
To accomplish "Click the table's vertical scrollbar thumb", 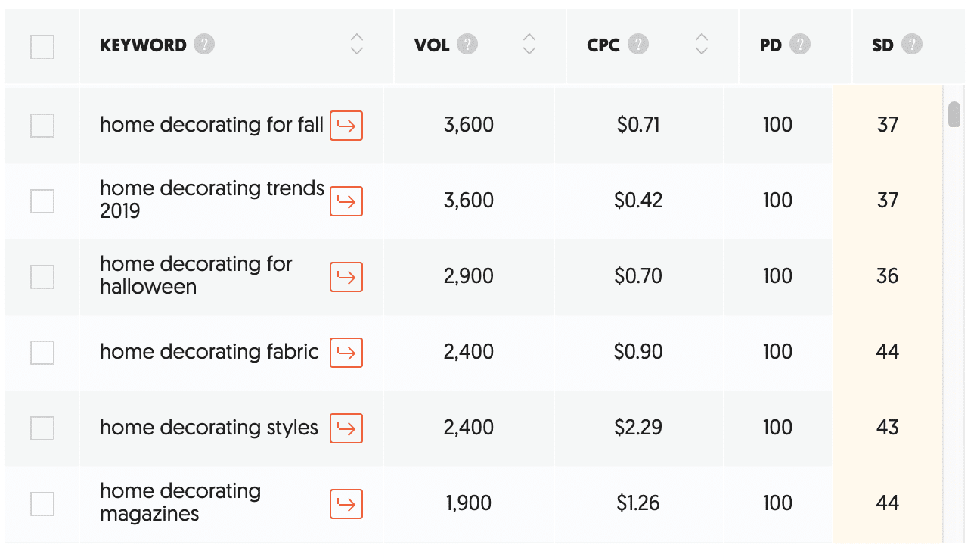I will point(954,114).
